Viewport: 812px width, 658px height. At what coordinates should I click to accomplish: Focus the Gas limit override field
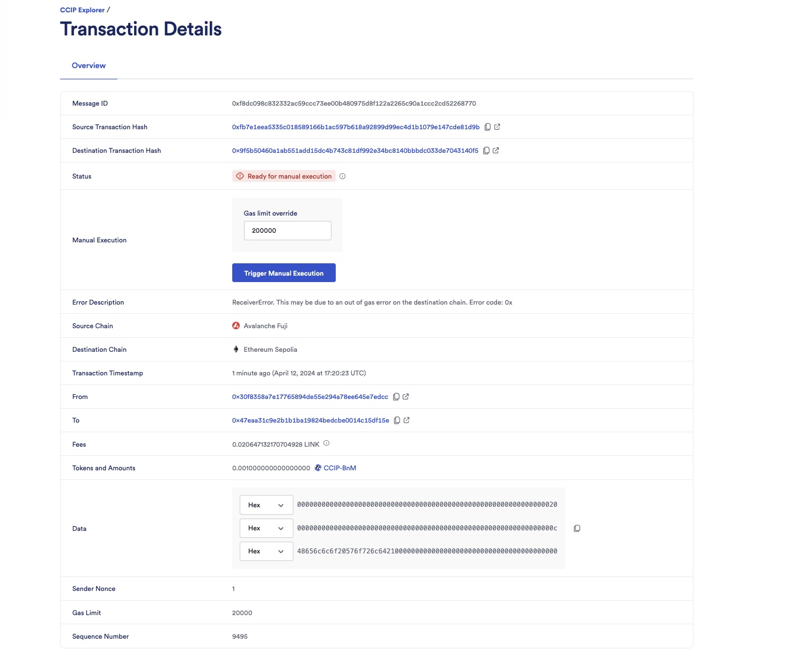(287, 231)
